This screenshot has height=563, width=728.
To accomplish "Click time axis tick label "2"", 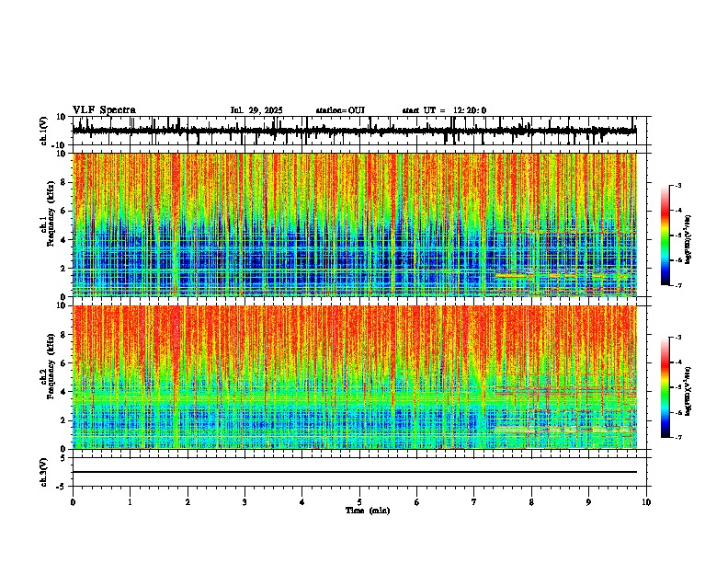I will pos(188,502).
